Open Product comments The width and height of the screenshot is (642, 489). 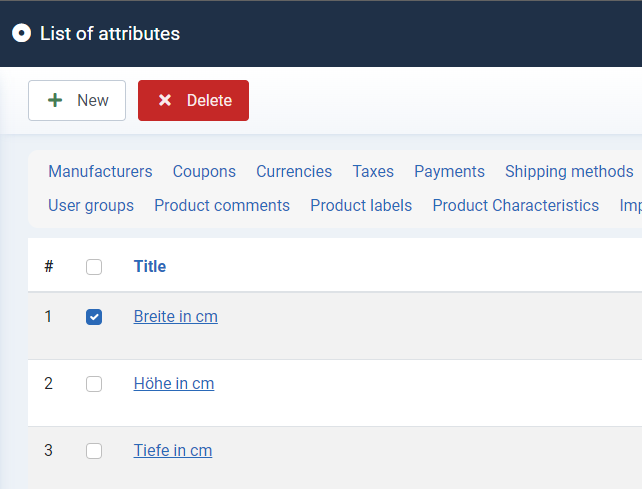coord(222,205)
